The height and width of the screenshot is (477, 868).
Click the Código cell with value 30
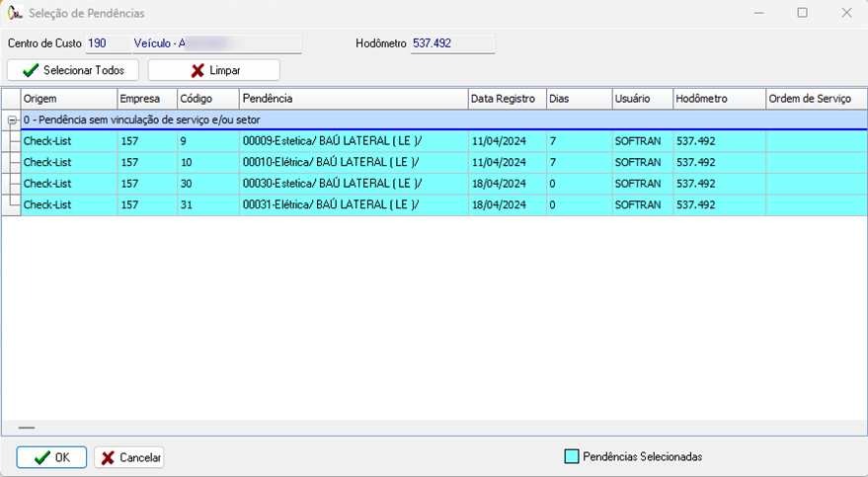click(208, 183)
